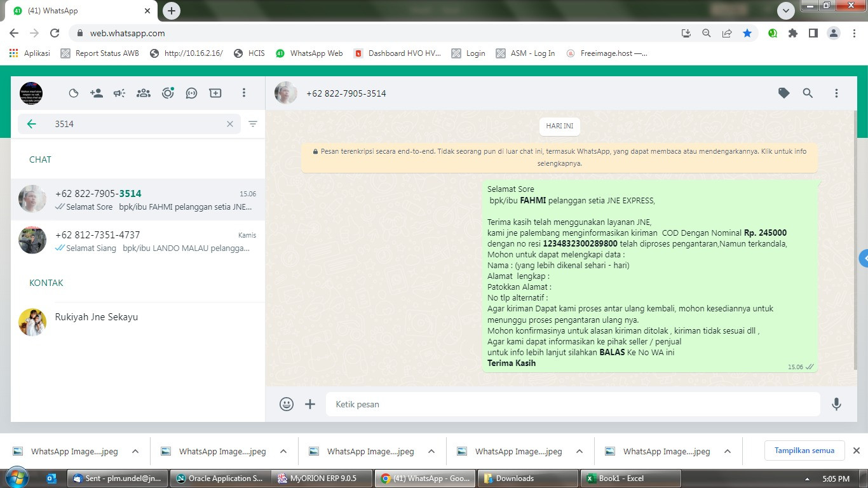868x488 pixels.
Task: Select contact Rukiyah Jne Sekayu
Action: pos(138,323)
